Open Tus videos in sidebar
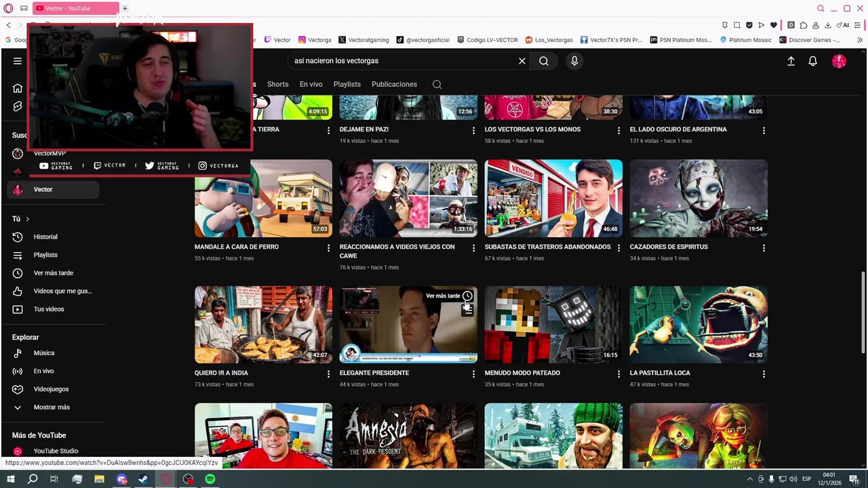The image size is (868, 488). [x=49, y=309]
